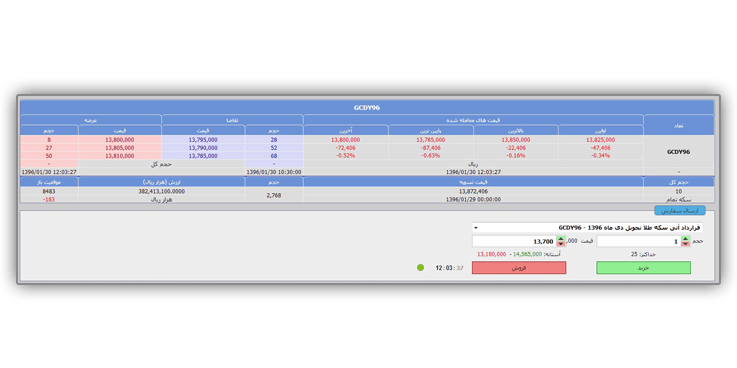
Task: Click the green connection status indicator
Action: point(420,267)
